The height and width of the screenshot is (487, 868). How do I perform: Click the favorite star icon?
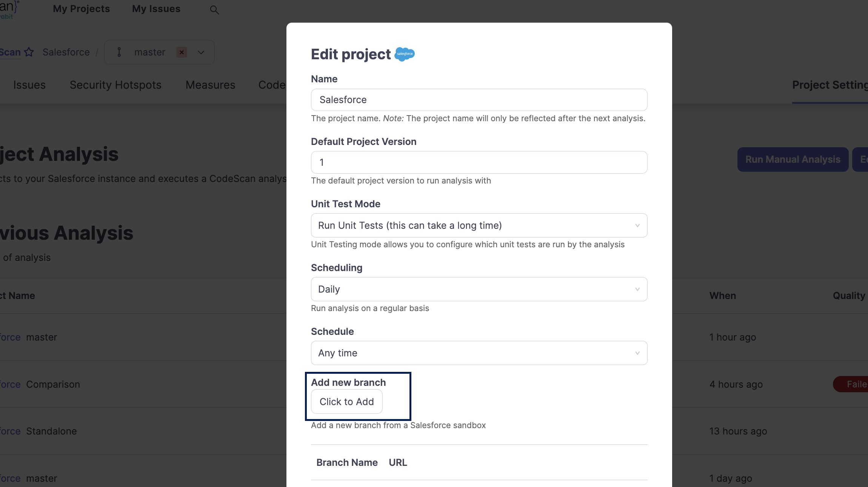29,52
